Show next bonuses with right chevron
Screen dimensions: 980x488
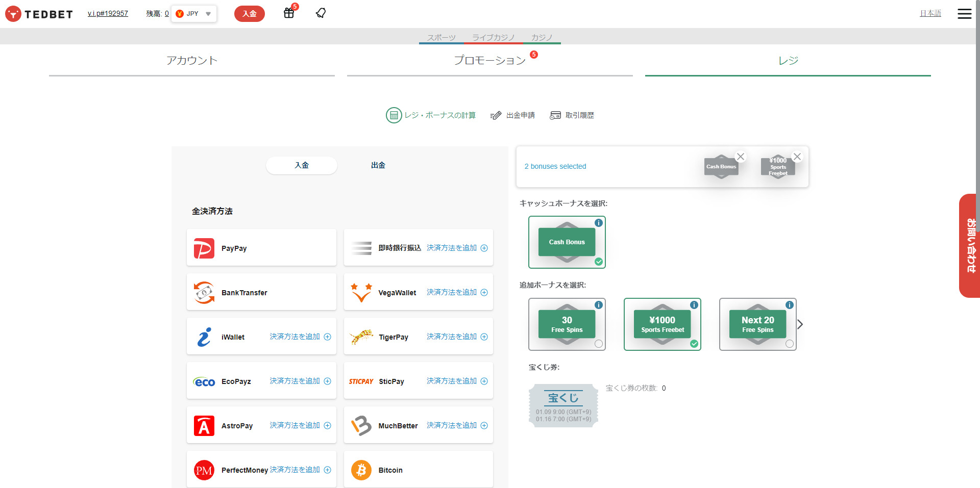coord(800,324)
